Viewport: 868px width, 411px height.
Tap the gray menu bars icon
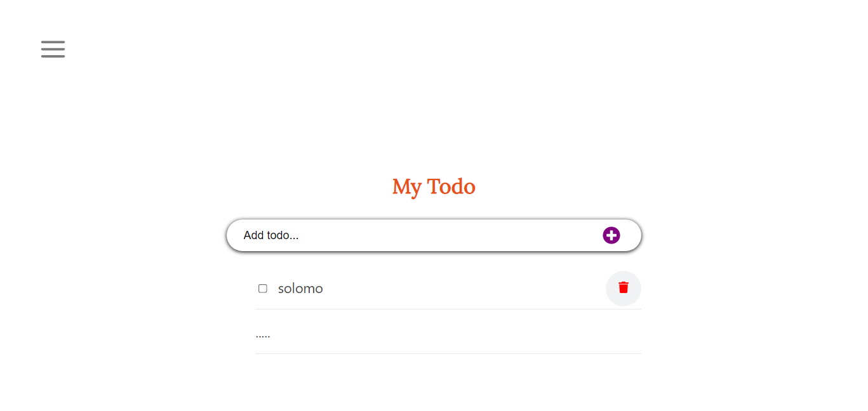(x=53, y=49)
